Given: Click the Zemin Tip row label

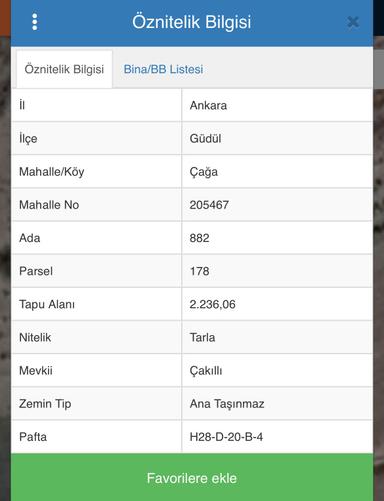Looking at the screenshot, I should 45,404.
